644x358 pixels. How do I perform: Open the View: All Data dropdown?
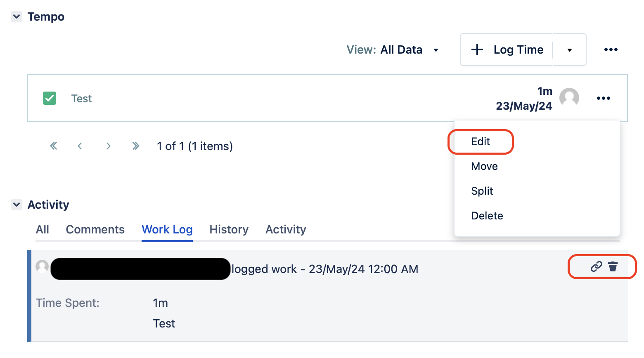click(393, 50)
